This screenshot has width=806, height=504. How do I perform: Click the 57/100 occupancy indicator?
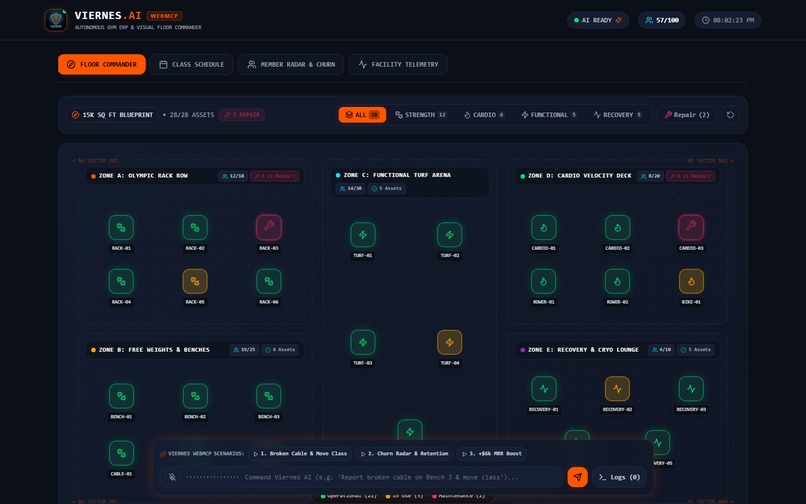pos(662,20)
